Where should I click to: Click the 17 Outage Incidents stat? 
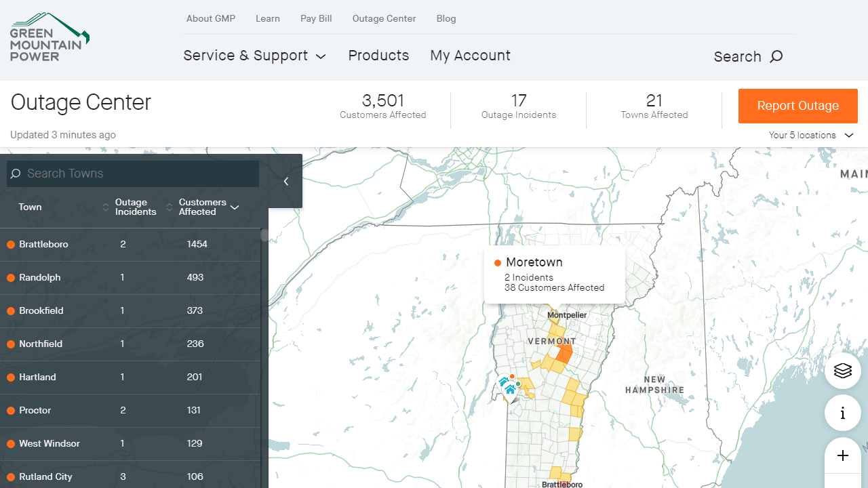(519, 106)
